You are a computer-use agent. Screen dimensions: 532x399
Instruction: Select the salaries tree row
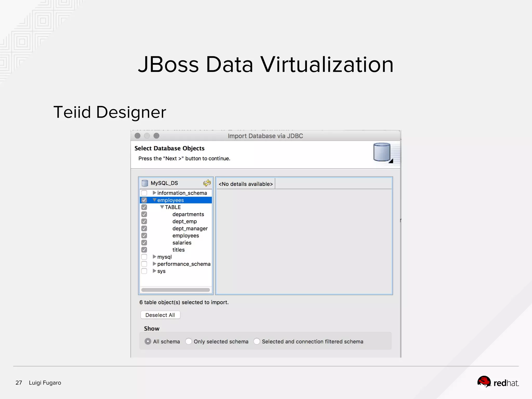tap(176, 243)
